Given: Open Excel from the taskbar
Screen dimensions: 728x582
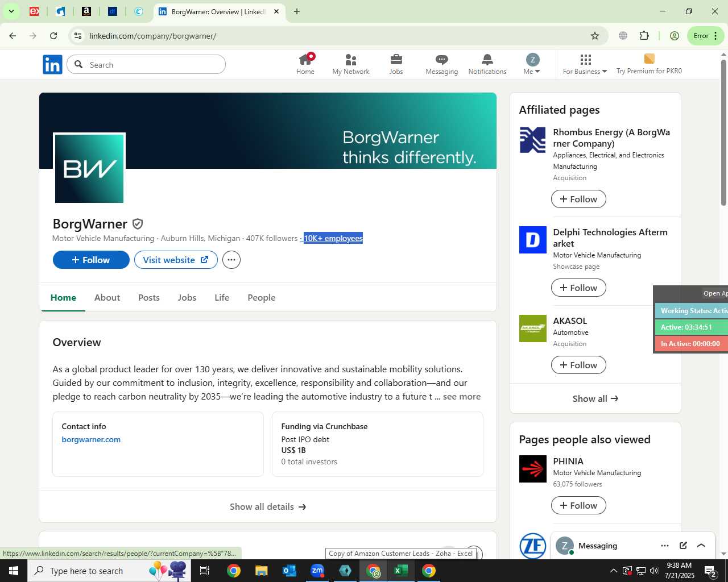Looking at the screenshot, I should 401,571.
